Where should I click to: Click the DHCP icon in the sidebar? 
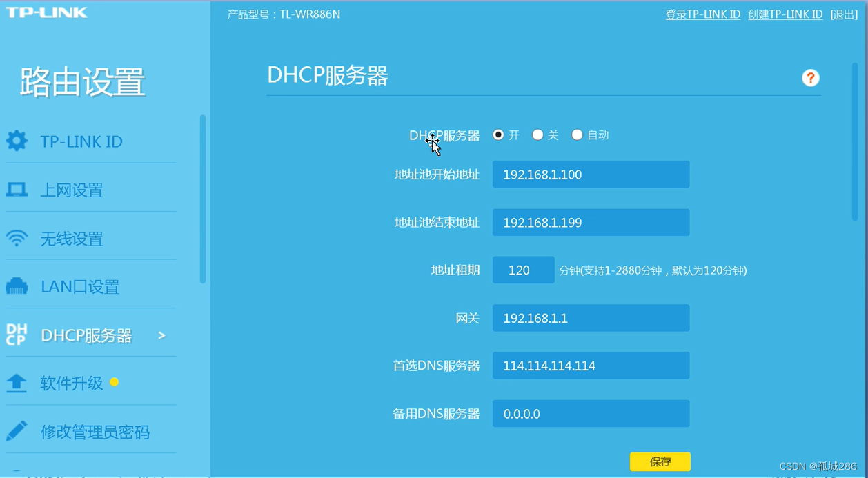click(x=17, y=335)
